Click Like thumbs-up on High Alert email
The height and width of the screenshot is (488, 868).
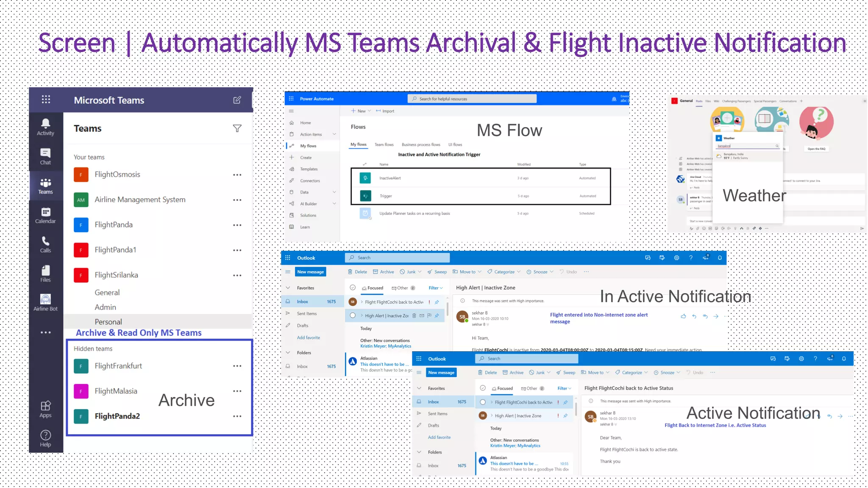coord(683,316)
